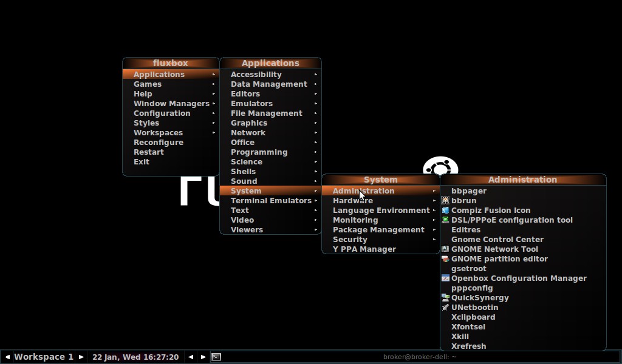Choose Exit from fluxbox menu
Viewport: 622px width, 364px height.
[x=171, y=161]
